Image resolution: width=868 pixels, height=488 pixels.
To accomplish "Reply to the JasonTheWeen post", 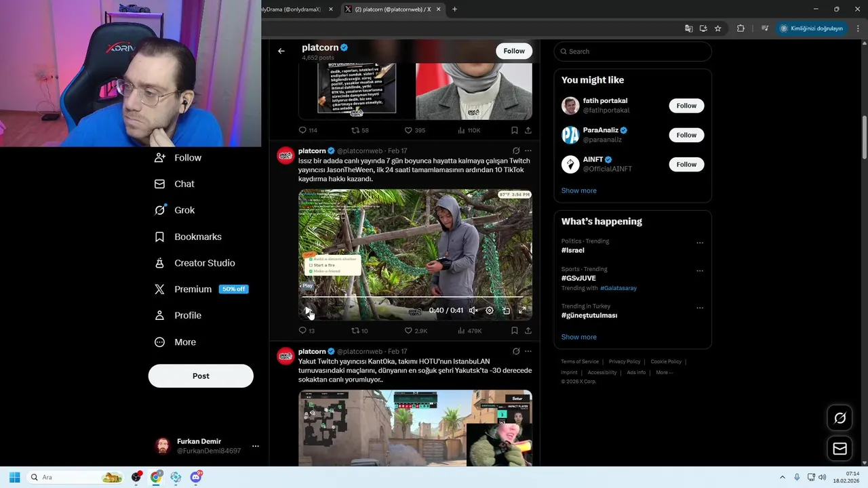I will 307,331.
